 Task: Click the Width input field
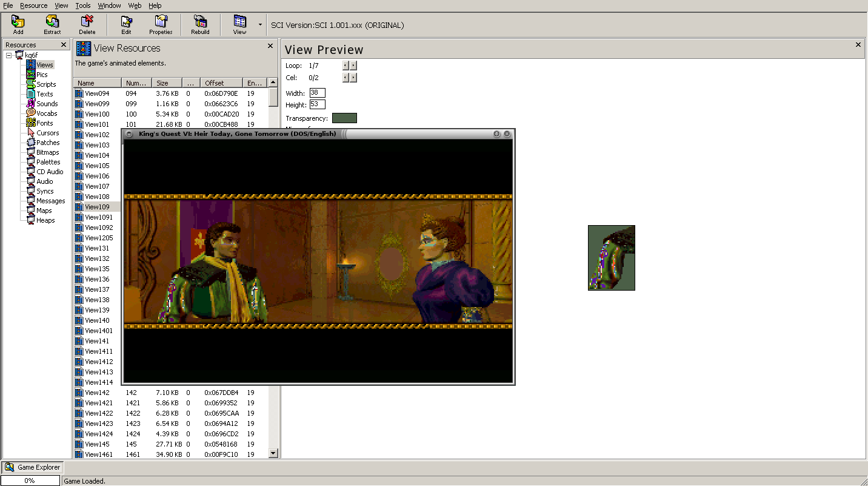(318, 93)
